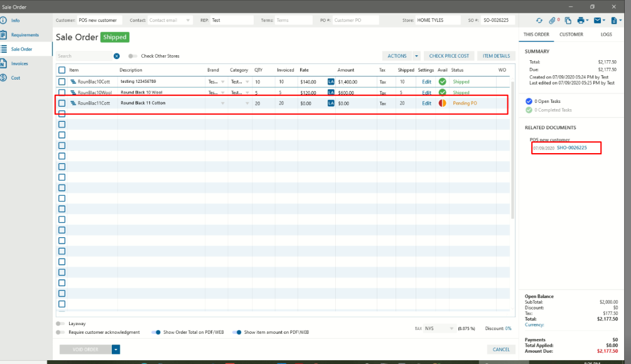Toggle the Layaway switch
This screenshot has width=631, height=364.
click(x=60, y=323)
